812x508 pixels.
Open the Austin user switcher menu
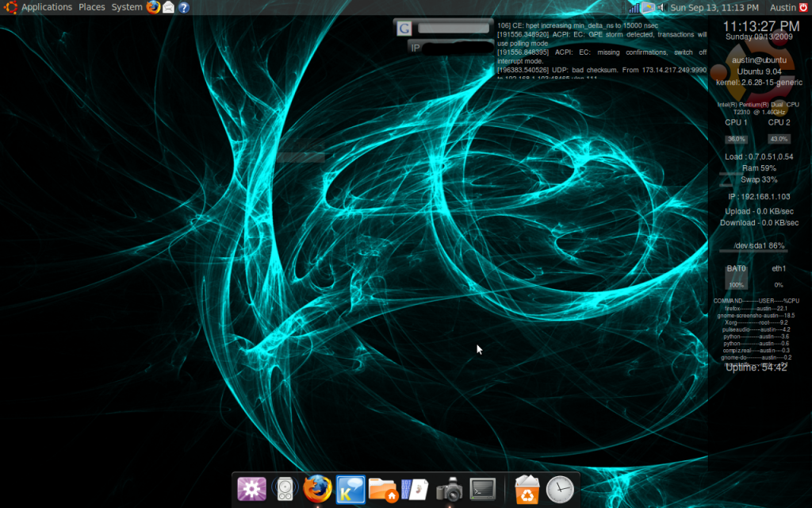(x=783, y=7)
